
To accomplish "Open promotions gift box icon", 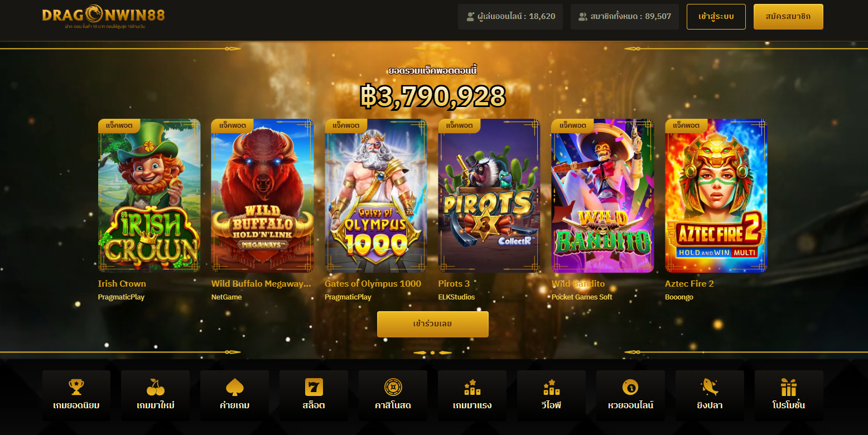I will [x=789, y=387].
